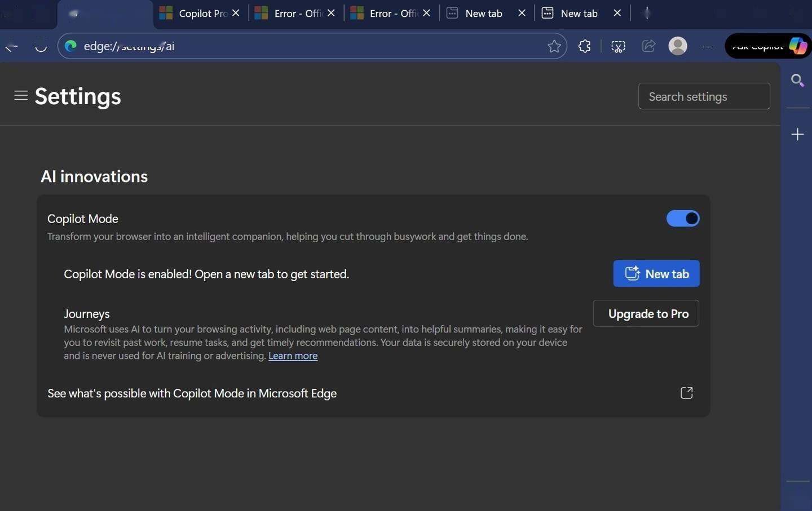The image size is (812, 511).
Task: Click See what's possible with Copilot Mode
Action: (x=192, y=393)
